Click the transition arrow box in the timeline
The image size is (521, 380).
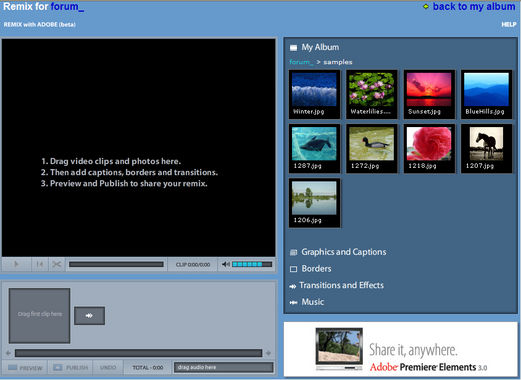(89, 315)
